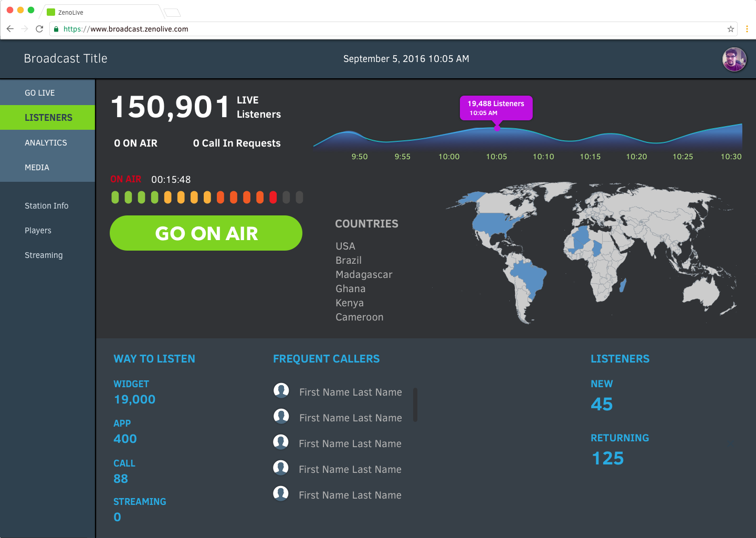
Task: Open the Streaming section
Action: point(44,255)
